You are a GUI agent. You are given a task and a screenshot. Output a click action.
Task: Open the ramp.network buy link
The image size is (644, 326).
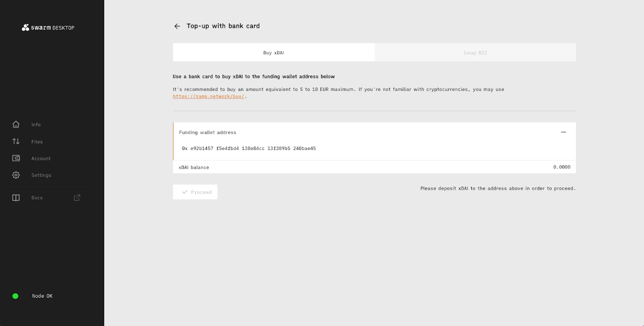point(208,96)
